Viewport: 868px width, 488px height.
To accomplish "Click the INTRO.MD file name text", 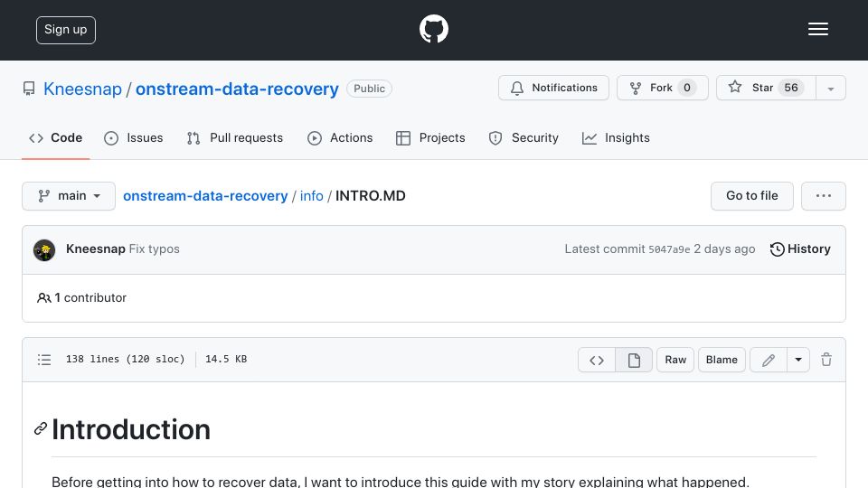I will point(371,196).
